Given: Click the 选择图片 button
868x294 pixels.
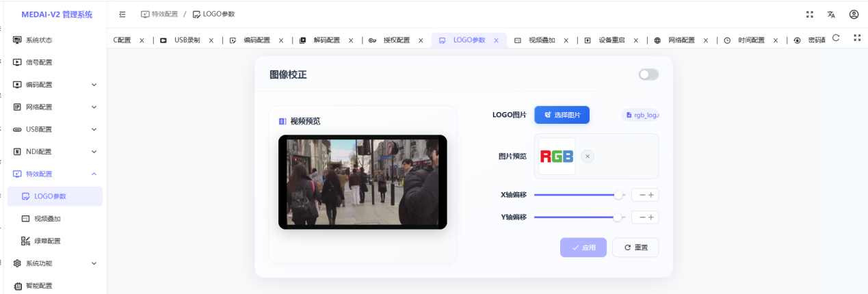Looking at the screenshot, I should click(x=562, y=115).
